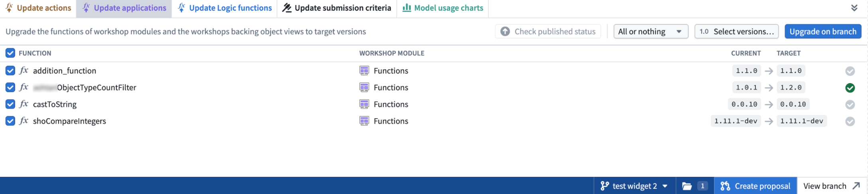Click the shoCompareIntegers function name
868x194 pixels.
pos(69,121)
